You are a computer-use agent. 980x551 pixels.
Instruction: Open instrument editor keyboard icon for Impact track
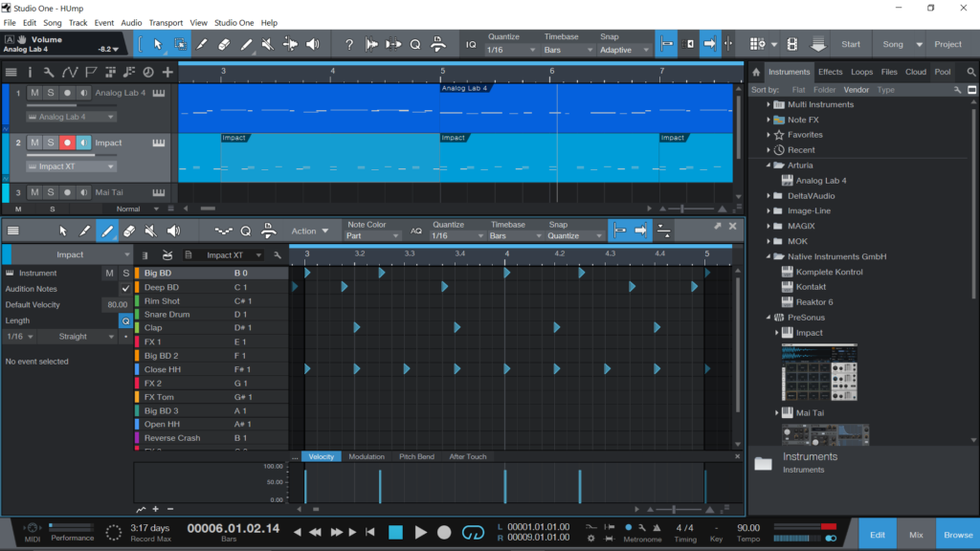click(x=159, y=143)
